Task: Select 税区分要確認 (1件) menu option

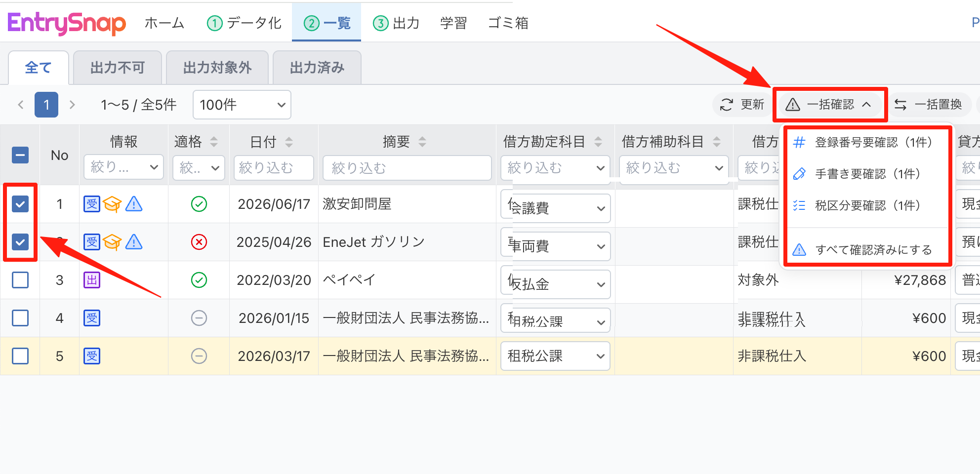Action: pos(867,205)
